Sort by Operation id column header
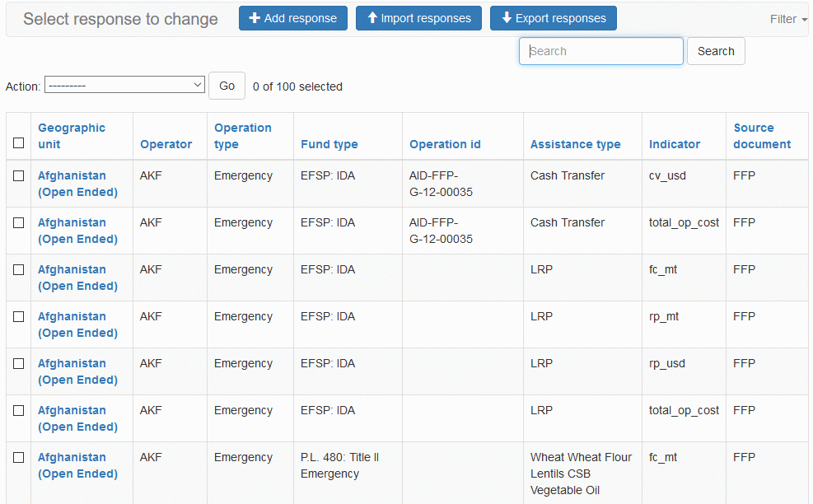The height and width of the screenshot is (504, 813). 445,144
